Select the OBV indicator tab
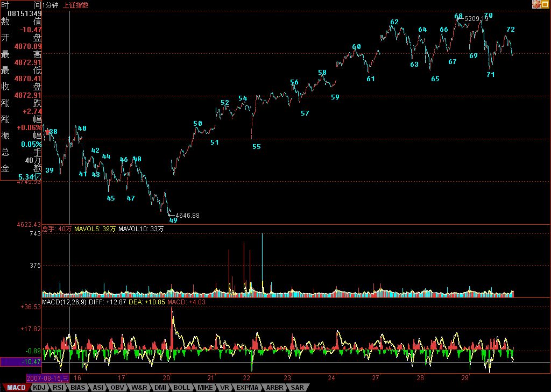 point(117,387)
